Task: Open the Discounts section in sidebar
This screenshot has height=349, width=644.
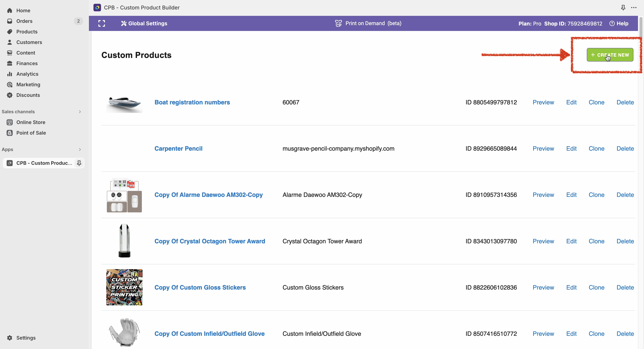Action: pos(28,95)
